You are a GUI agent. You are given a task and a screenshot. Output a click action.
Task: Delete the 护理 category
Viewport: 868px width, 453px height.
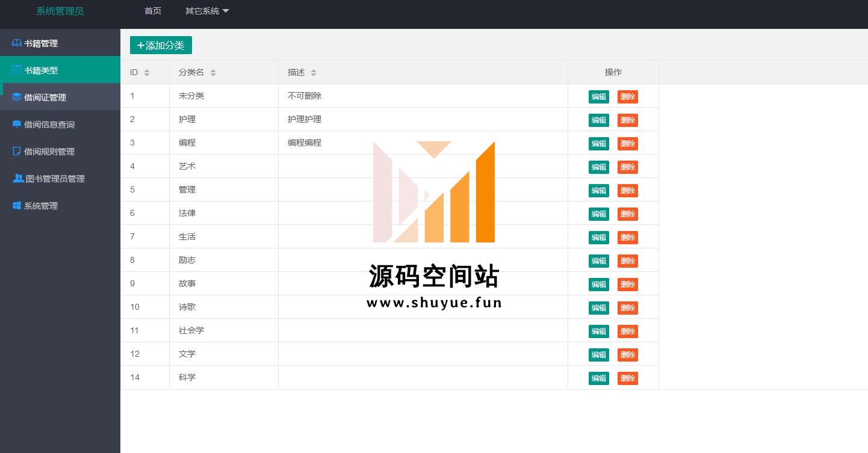coord(628,120)
